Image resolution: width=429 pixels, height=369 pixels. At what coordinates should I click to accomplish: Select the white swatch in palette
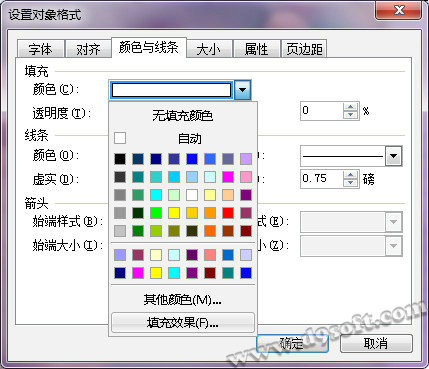coord(192,195)
